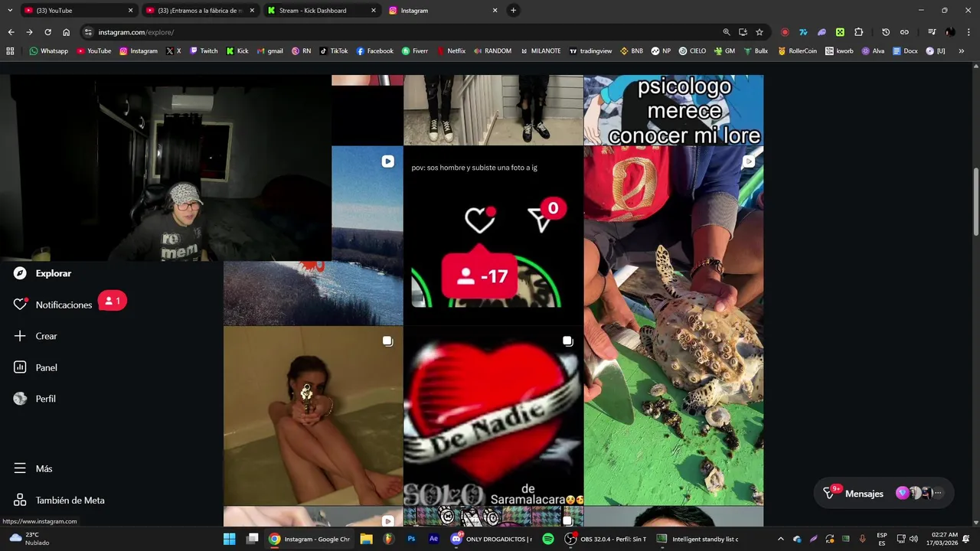Open the Windows Start menu
The height and width of the screenshot is (551, 980).
229,539
